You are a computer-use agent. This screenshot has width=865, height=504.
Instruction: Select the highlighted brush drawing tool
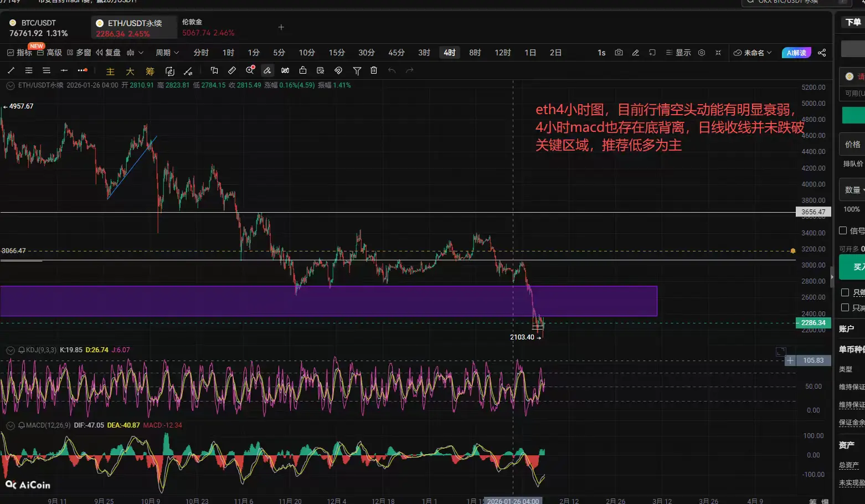267,70
